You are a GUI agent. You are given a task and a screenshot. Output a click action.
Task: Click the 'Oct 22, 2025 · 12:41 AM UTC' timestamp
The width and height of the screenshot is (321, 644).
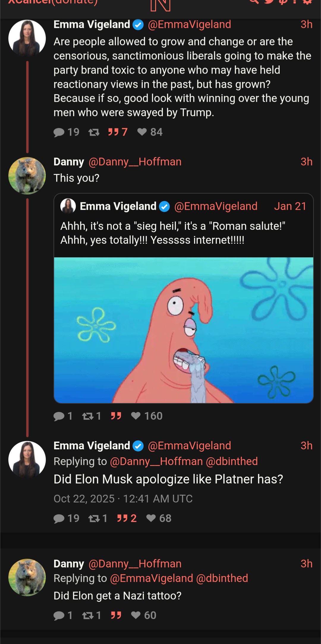123,499
